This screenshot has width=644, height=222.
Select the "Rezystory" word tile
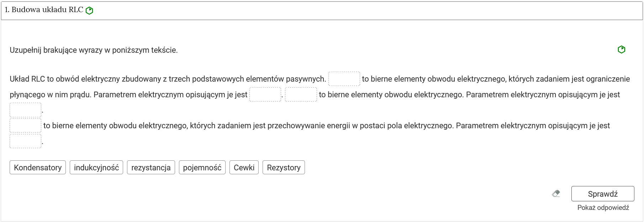click(x=284, y=167)
